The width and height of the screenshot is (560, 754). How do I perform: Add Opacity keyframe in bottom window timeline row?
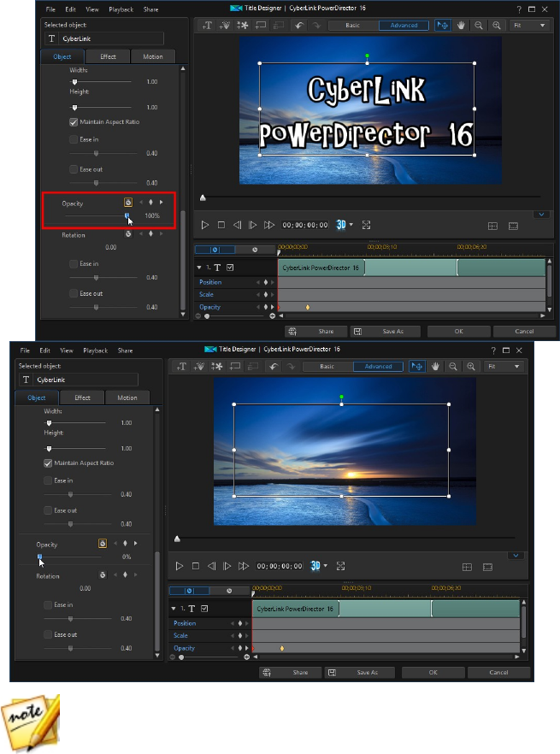pos(239,648)
